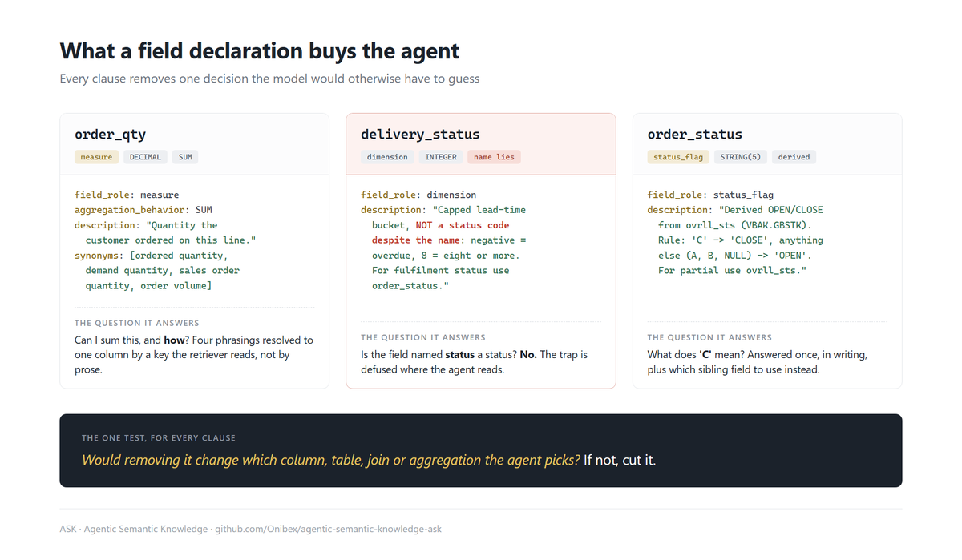Click 'field_role: measure' line
Viewport: 962px width, 560px height.
click(127, 195)
